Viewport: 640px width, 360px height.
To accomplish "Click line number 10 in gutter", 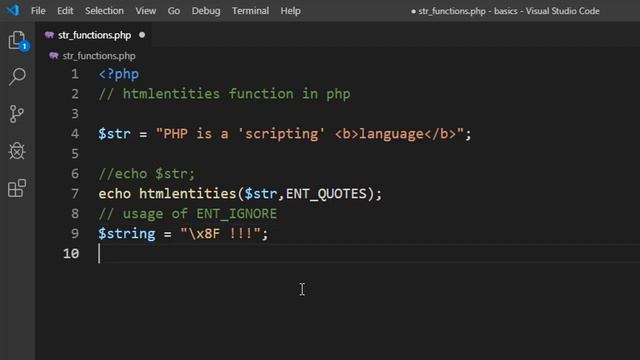I will [71, 253].
